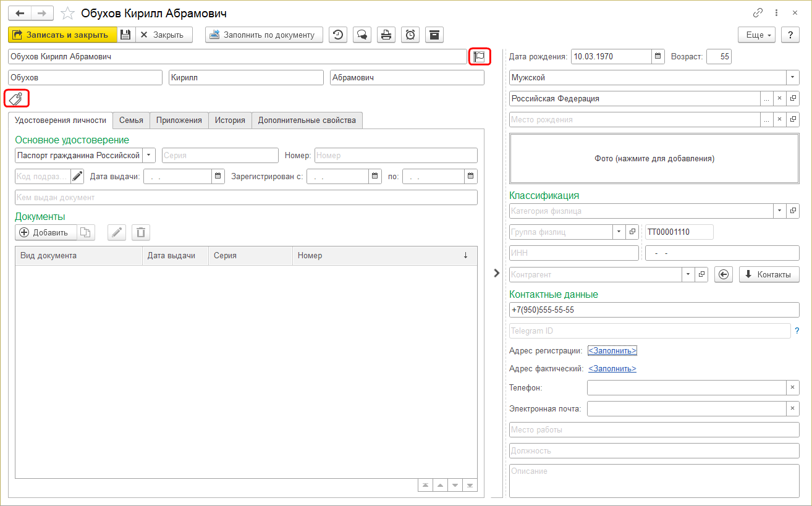Click the Записать и закрыть button
Image resolution: width=812 pixels, height=506 pixels.
tap(62, 35)
